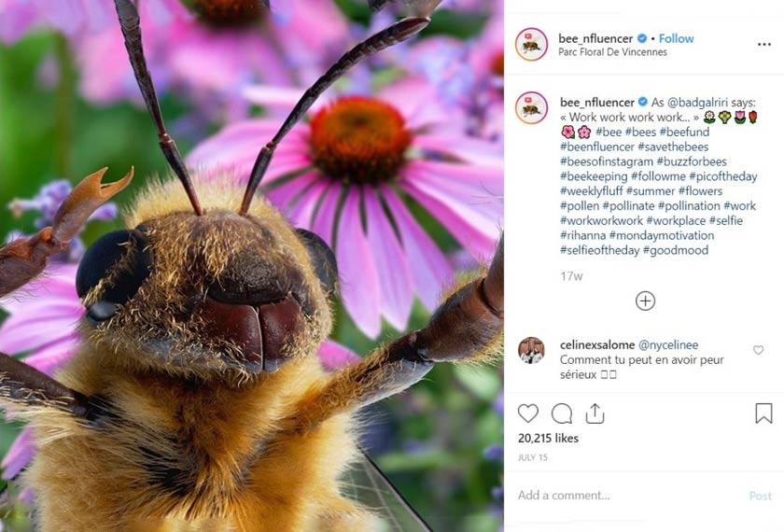
Task: Open celinexsalome username link
Action: pyautogui.click(x=596, y=345)
